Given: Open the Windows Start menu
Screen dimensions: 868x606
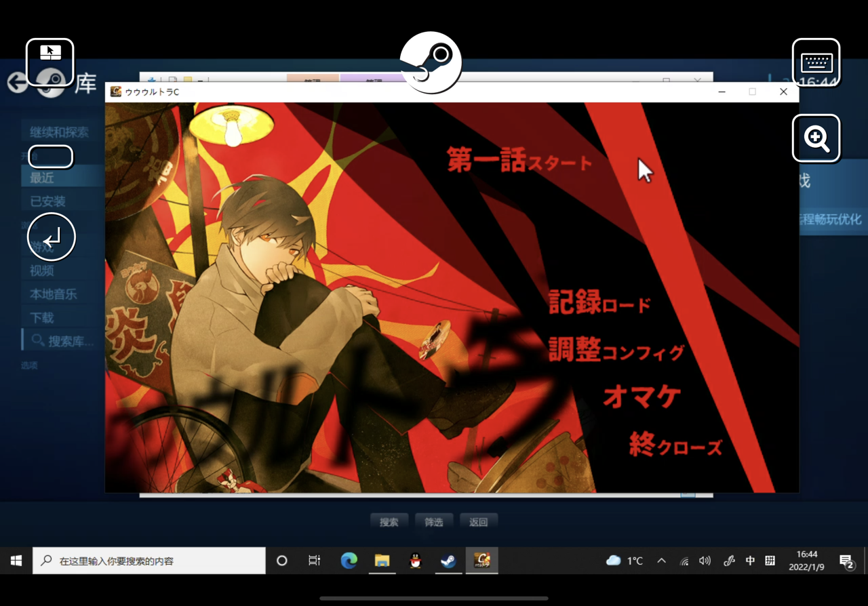Looking at the screenshot, I should pyautogui.click(x=16, y=561).
